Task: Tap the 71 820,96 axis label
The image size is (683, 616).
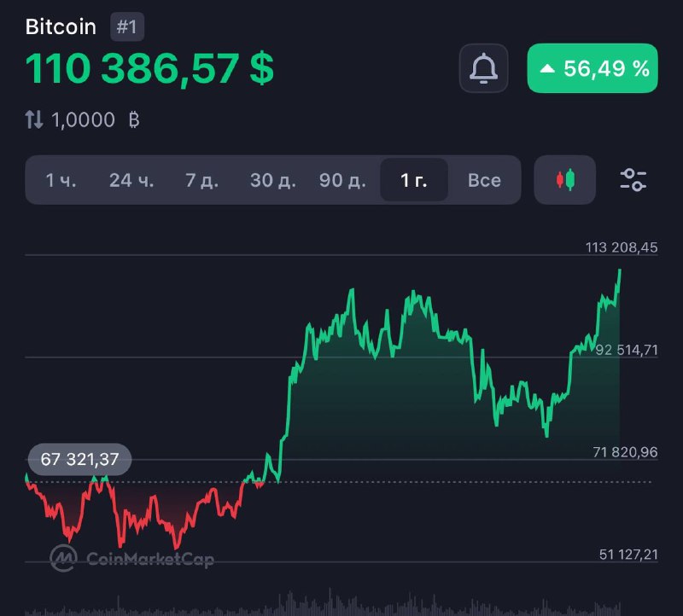Action: [625, 452]
